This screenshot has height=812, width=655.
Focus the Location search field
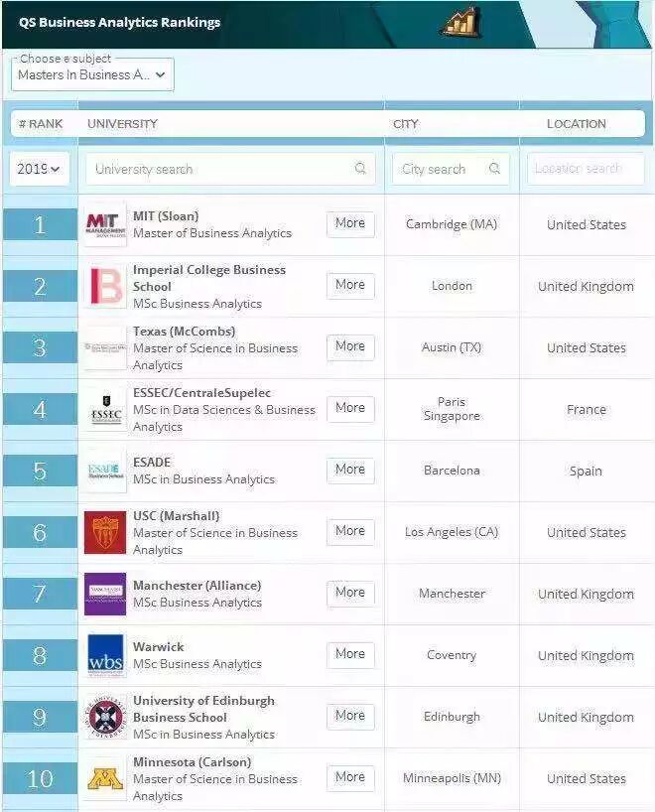coord(586,169)
